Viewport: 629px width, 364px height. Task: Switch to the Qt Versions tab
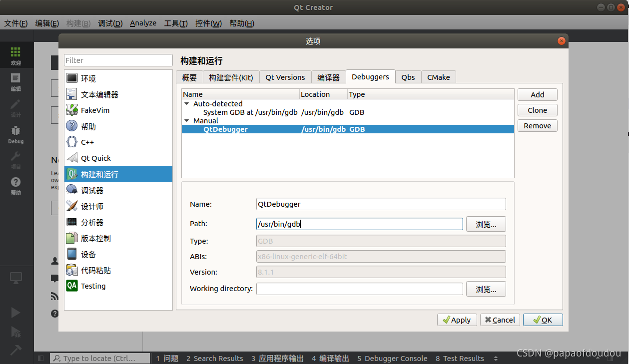pos(285,77)
